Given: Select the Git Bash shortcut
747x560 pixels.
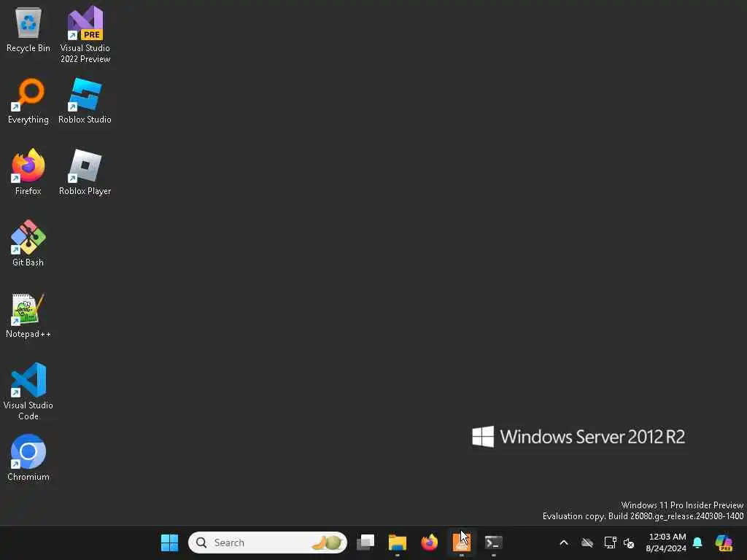Looking at the screenshot, I should click(28, 244).
